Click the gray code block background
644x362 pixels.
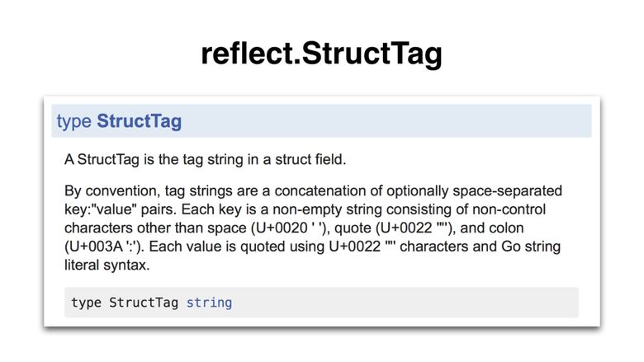tap(413, 303)
